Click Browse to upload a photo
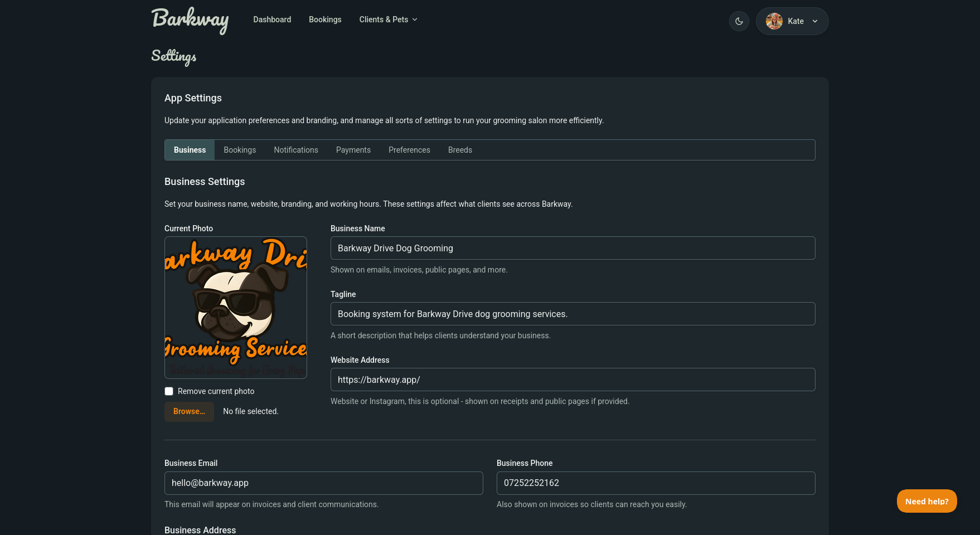The image size is (980, 535). (x=189, y=411)
